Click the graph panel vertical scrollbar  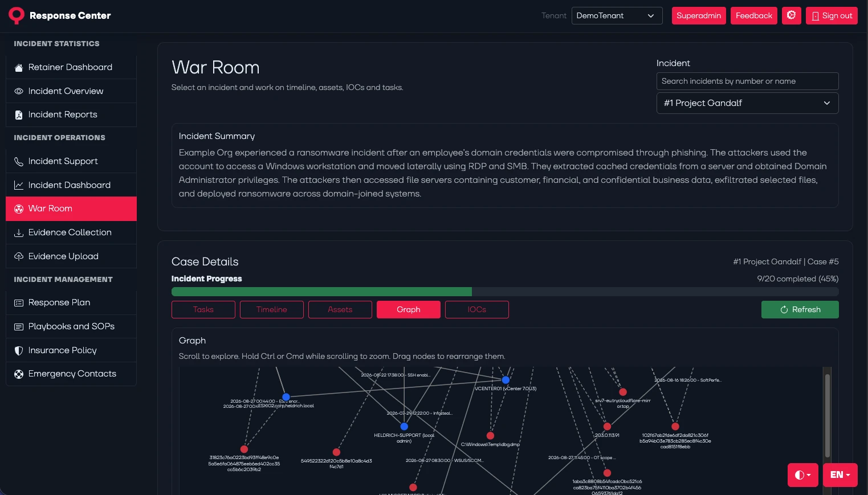click(x=827, y=416)
